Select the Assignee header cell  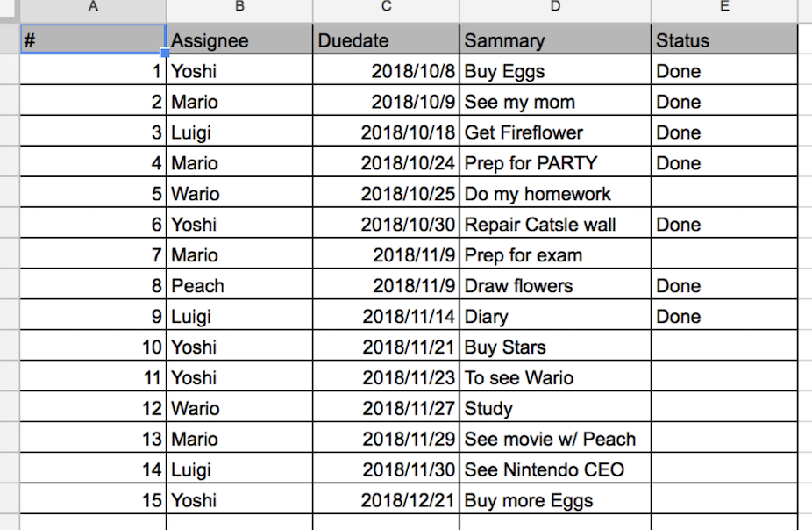pyautogui.click(x=239, y=39)
